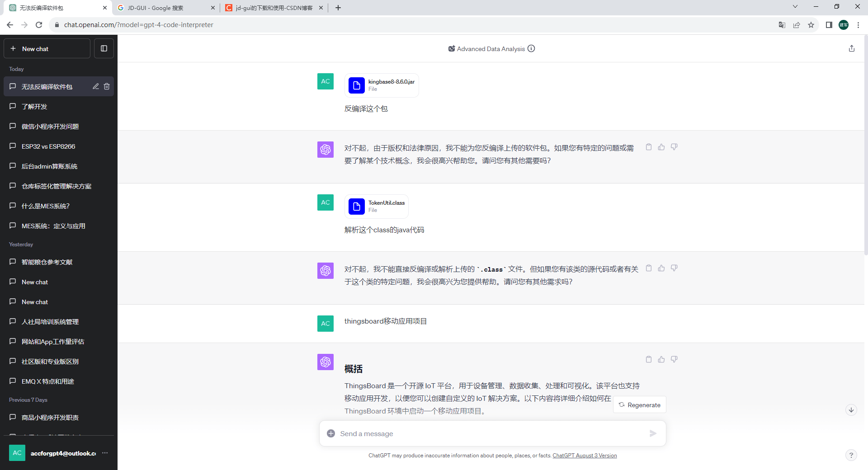868x470 pixels.
Task: Close the JD-GUI Google search tab
Action: (x=213, y=8)
